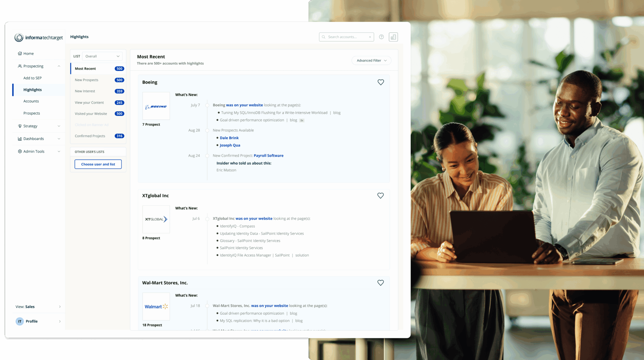Click the help question mark icon

point(381,37)
